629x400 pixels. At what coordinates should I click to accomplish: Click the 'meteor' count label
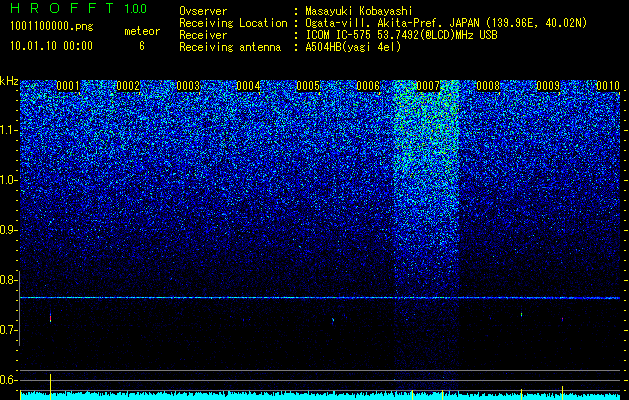142,31
